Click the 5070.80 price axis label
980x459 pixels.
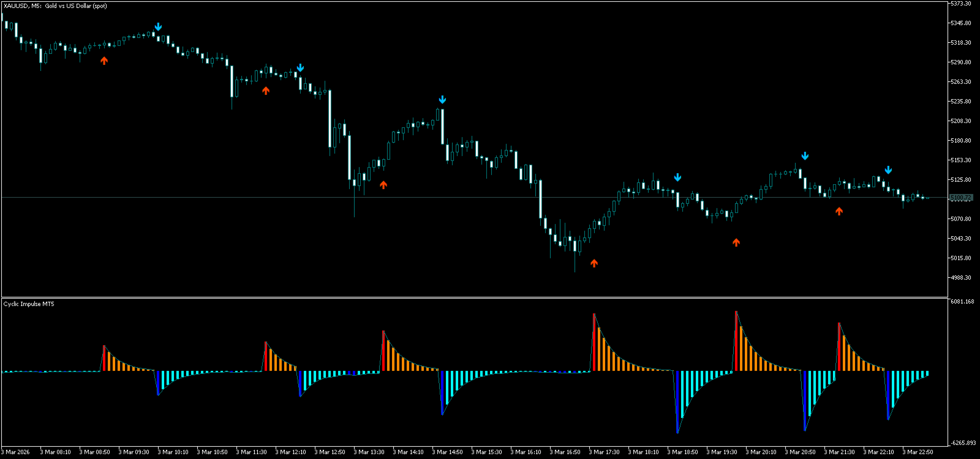tap(960, 219)
